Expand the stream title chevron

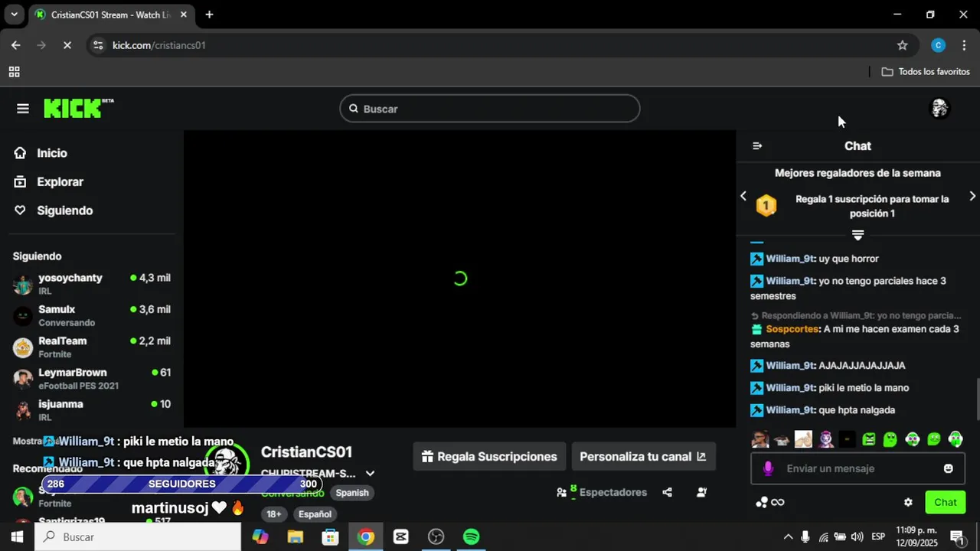click(x=370, y=474)
